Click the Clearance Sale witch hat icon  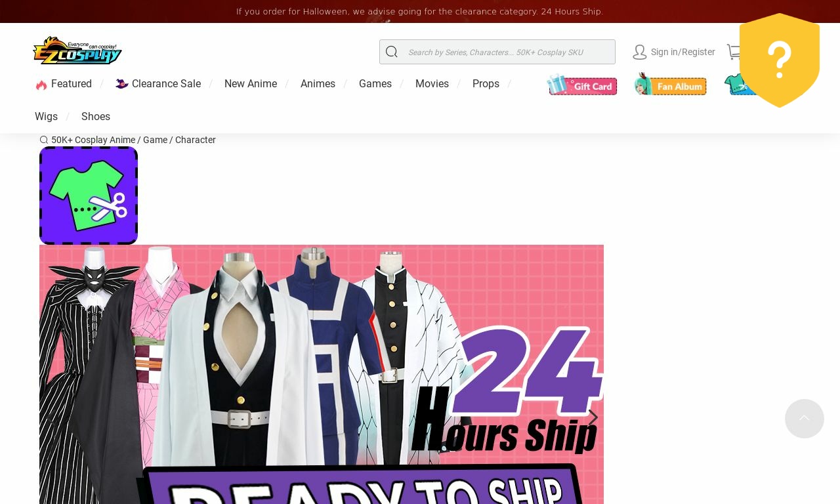point(122,84)
